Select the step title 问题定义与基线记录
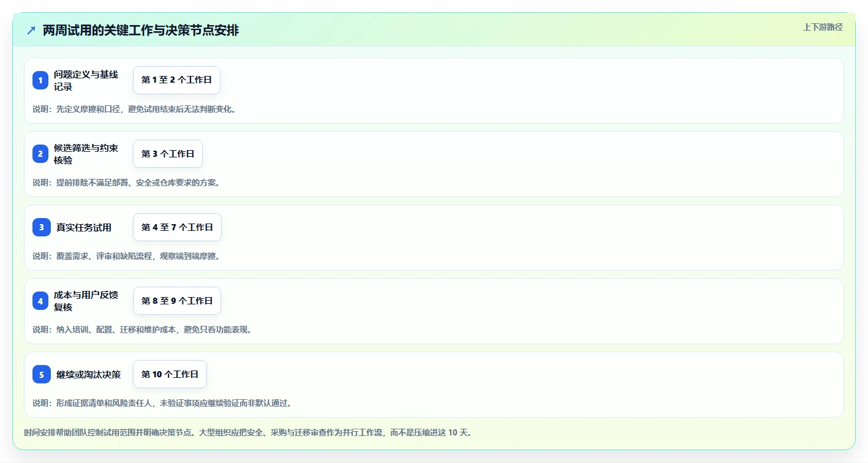Viewport: 868px width, 463px height. tap(86, 80)
